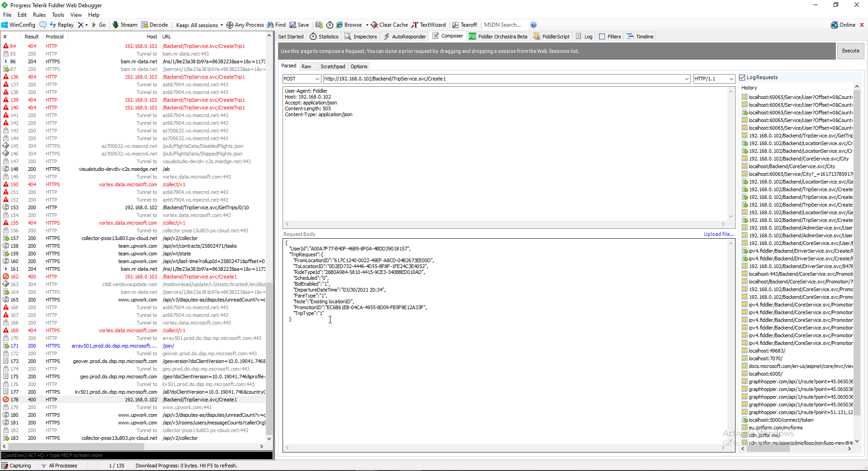Sort sessions by Protocol column header
Image resolution: width=868 pixels, height=471 pixels.
coord(55,37)
